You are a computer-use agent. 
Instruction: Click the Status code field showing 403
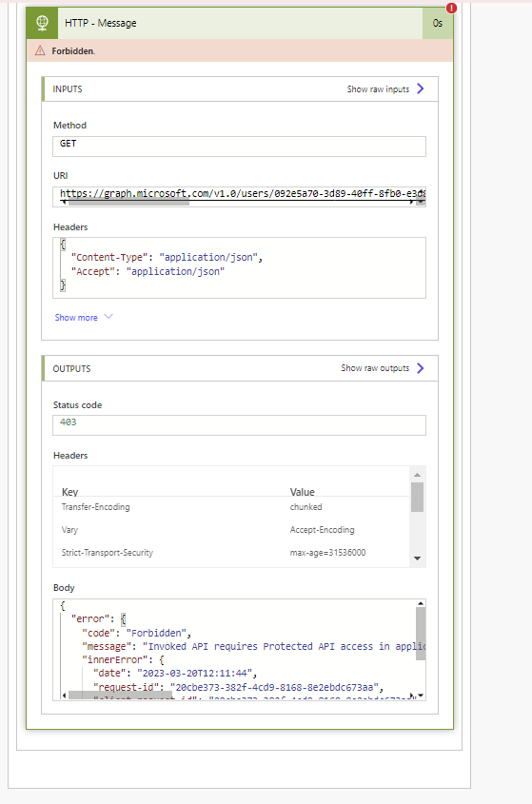(x=239, y=425)
